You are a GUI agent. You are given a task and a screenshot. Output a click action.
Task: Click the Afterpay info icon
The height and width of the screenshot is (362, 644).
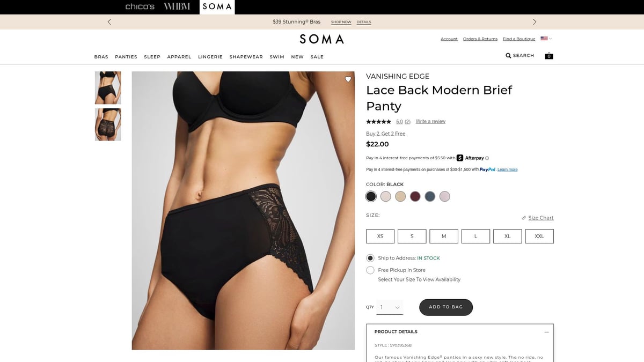point(487,158)
